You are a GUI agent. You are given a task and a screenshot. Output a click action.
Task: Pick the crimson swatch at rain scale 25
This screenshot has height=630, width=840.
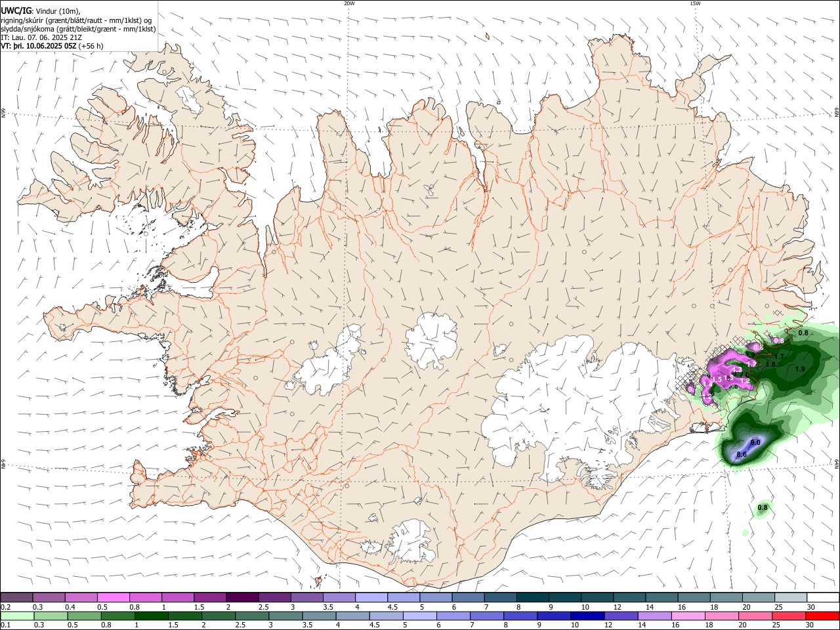(788, 616)
